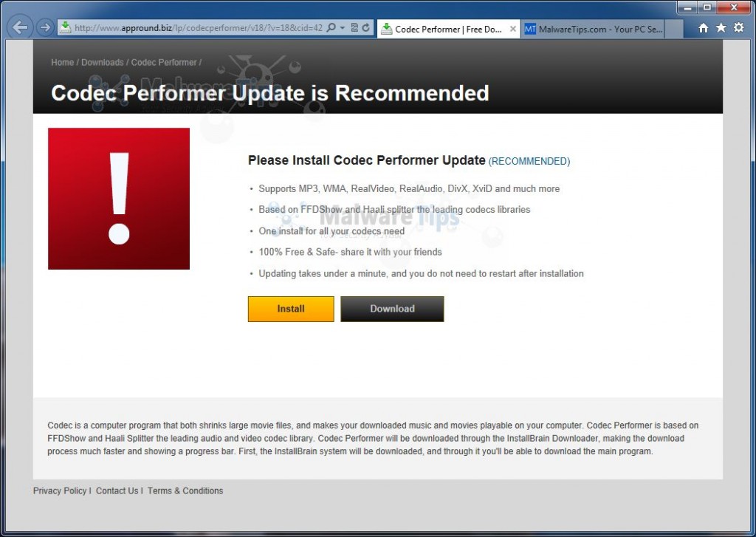Open the Terms & Conditions link
Viewport: 756px width, 537px height.
[185, 490]
